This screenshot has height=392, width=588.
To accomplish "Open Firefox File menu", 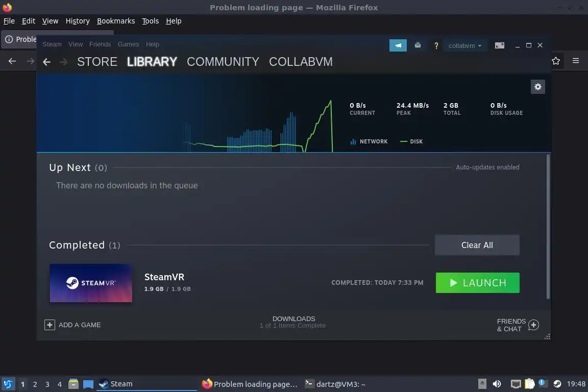I will click(x=9, y=21).
